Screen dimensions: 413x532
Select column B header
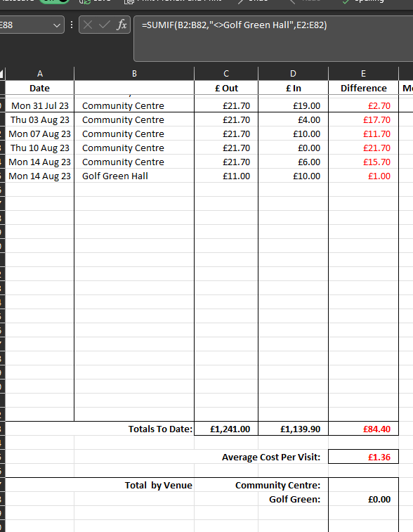(134, 74)
